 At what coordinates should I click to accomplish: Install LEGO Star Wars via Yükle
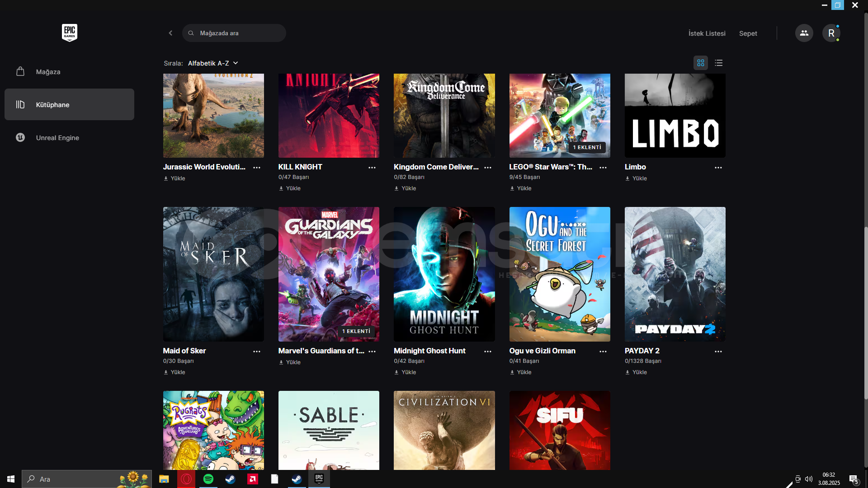click(x=521, y=188)
